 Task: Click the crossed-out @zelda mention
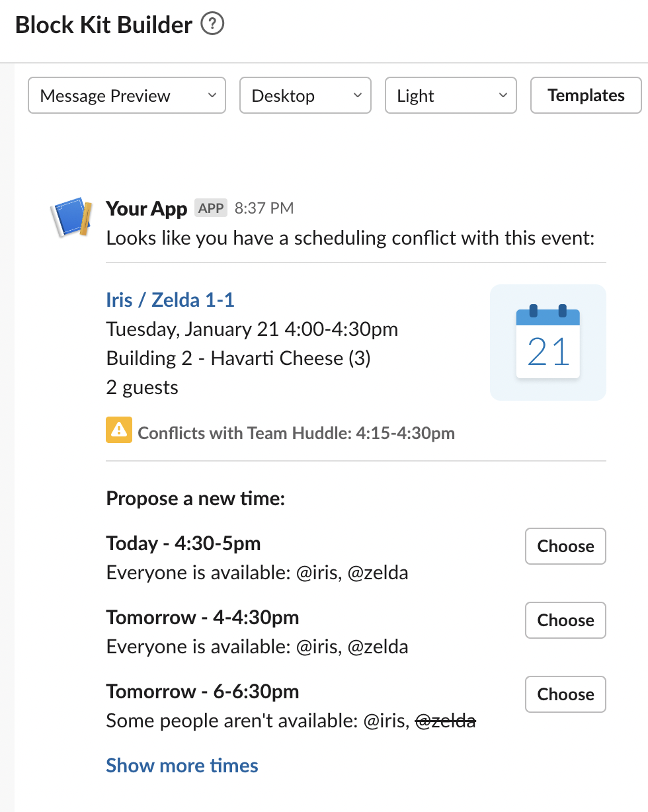coord(445,721)
